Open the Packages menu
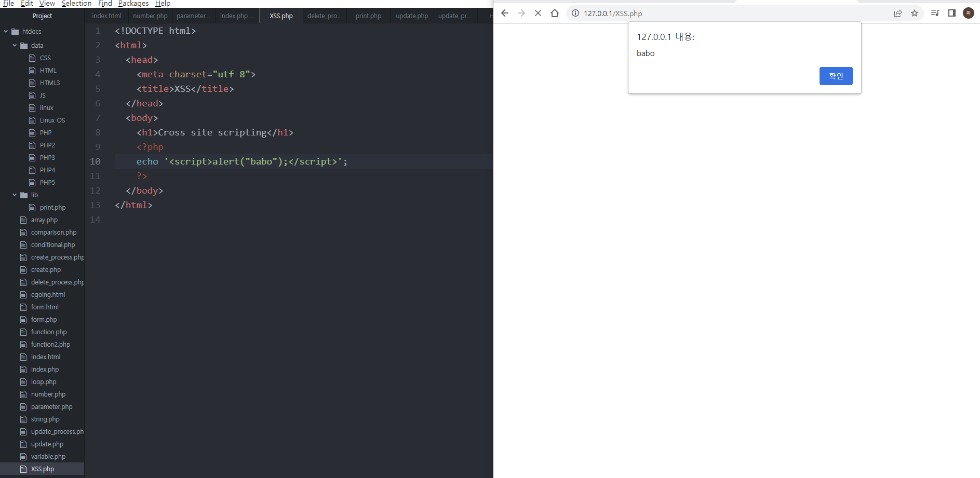The height and width of the screenshot is (478, 980). click(x=133, y=3)
